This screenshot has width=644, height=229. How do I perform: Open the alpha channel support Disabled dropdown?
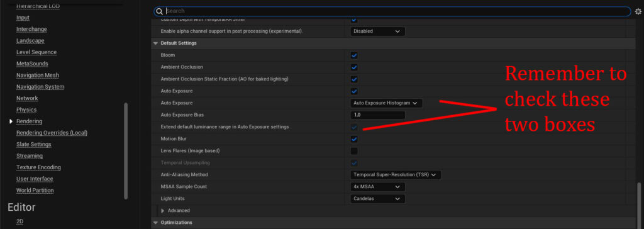click(x=377, y=31)
